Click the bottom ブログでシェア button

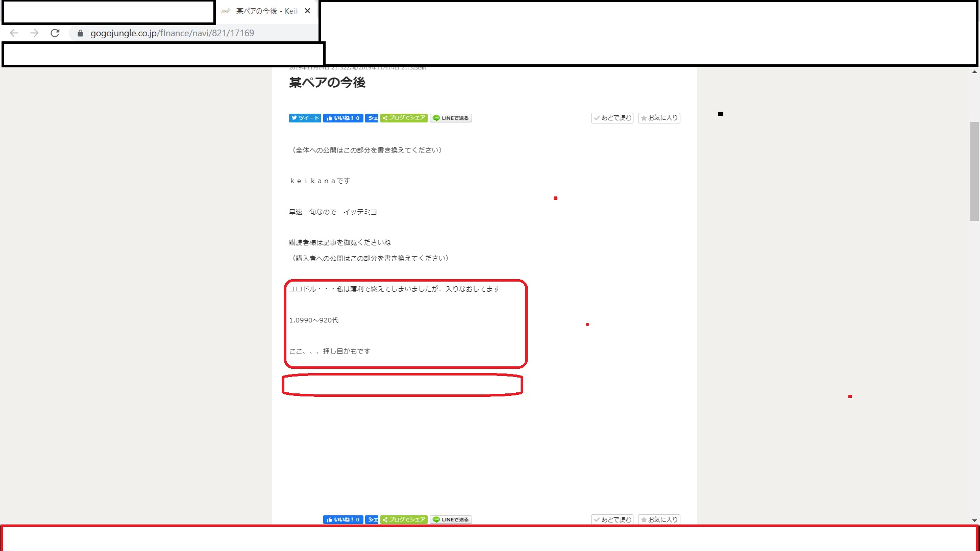(x=404, y=519)
